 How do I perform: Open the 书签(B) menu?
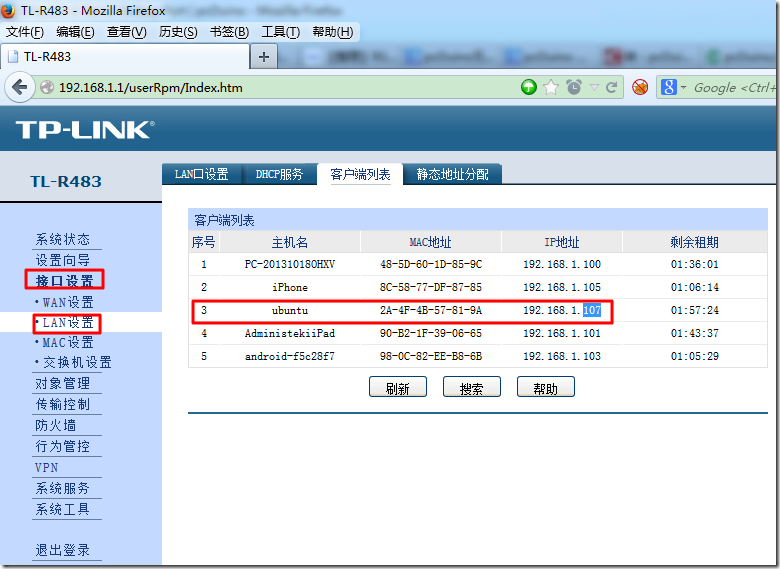tap(229, 32)
